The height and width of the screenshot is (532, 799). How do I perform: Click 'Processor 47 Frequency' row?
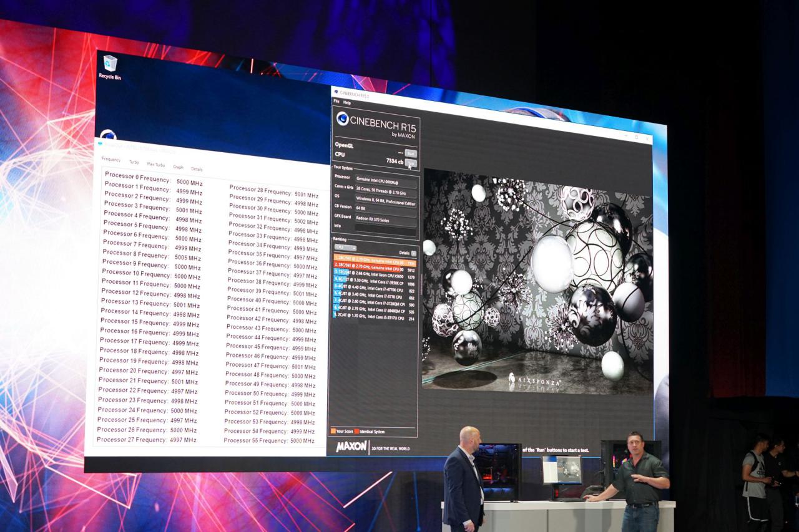(271, 366)
